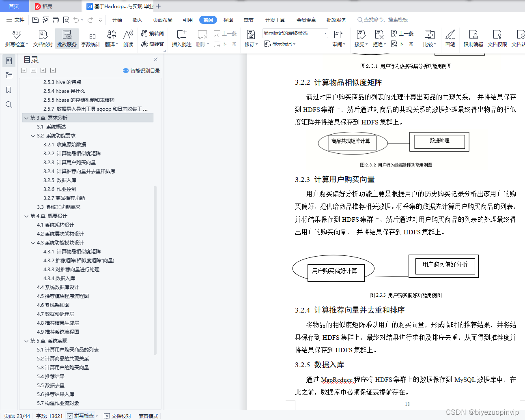Viewport: 525px width, 420px height.
Task: Click the TOC panel vertical scrollbar
Action: pyautogui.click(x=155, y=270)
